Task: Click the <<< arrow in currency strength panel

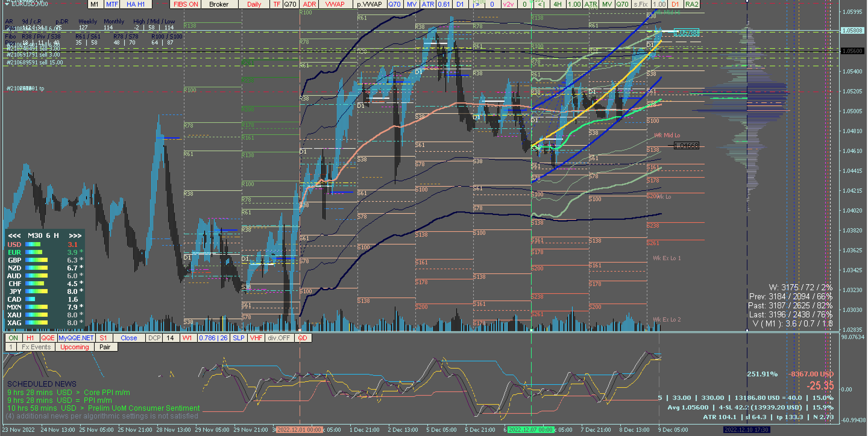Action: (14, 236)
